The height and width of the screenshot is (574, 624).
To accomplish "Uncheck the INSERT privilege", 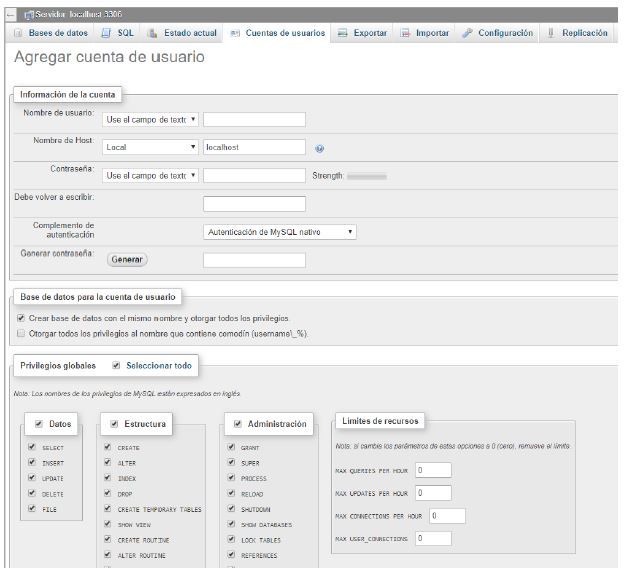I will pos(32,462).
